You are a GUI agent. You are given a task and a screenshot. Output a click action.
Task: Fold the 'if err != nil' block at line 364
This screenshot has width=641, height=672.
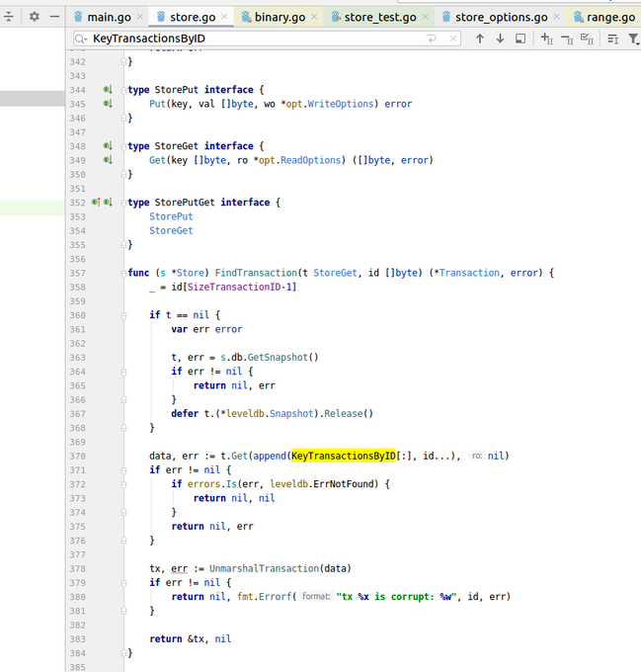click(123, 372)
